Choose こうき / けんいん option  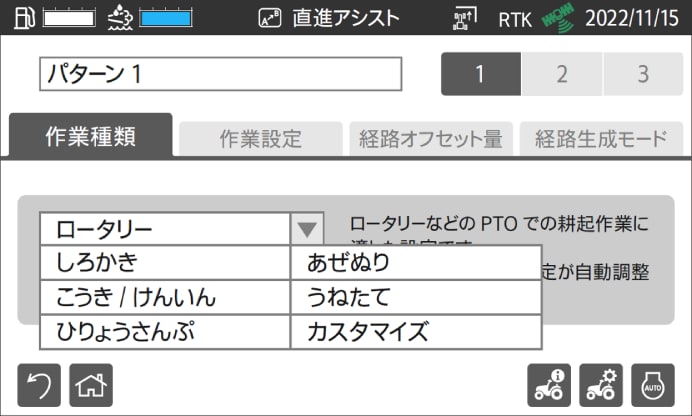165,297
